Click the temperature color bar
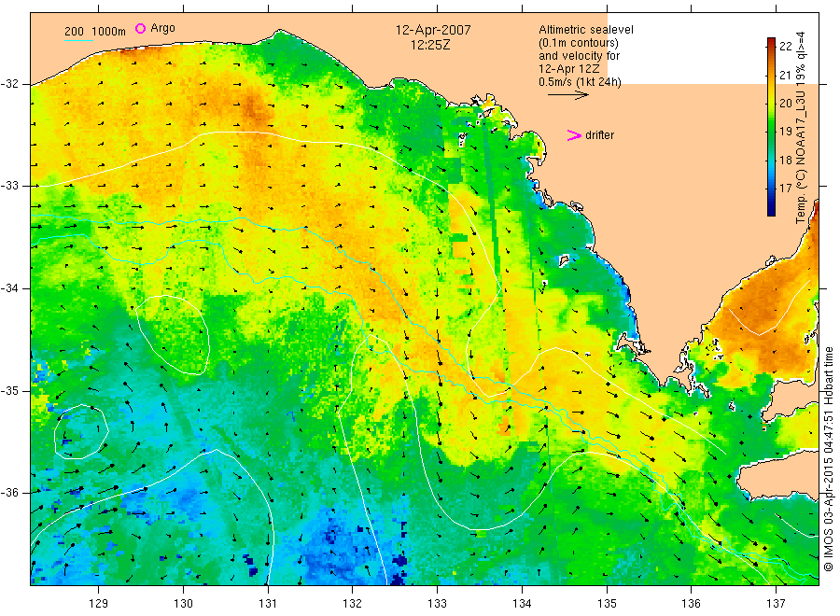Image resolution: width=840 pixels, height=616 pixels. 771,127
